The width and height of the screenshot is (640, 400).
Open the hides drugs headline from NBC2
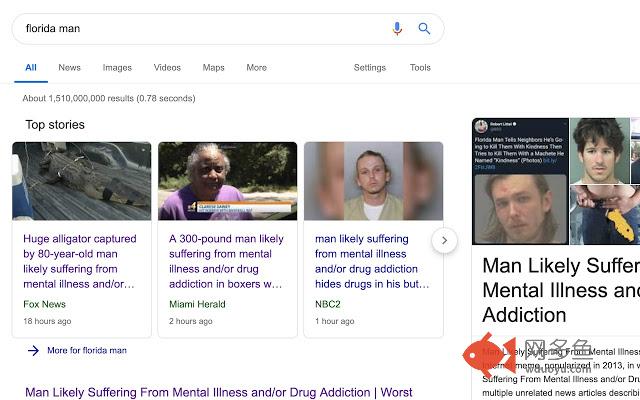point(372,261)
